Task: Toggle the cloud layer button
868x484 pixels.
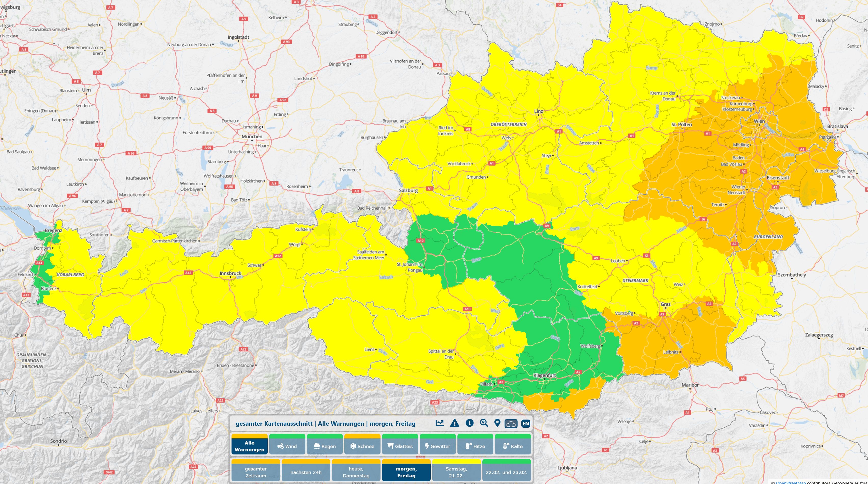Action: 511,424
